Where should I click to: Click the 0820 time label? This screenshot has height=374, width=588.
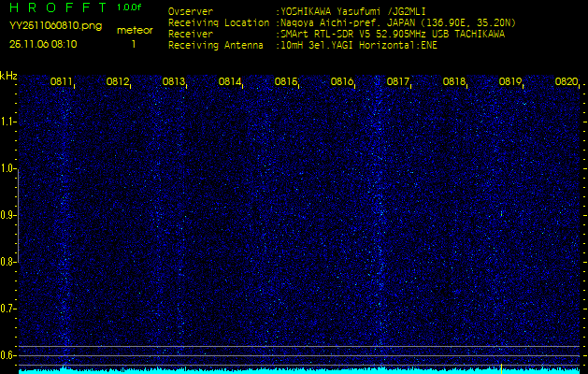click(566, 81)
